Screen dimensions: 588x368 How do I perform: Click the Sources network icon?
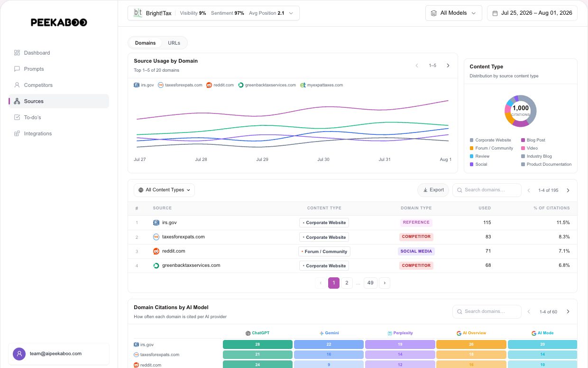(17, 101)
